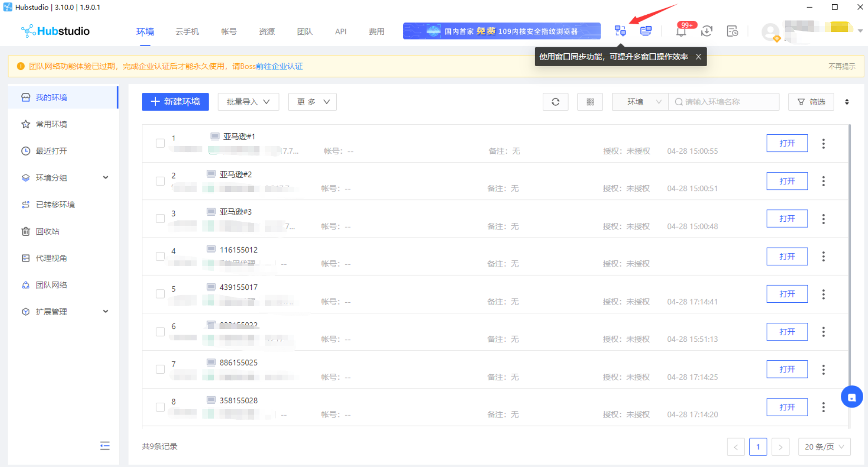Click the 请输入环境名称 search field
This screenshot has width=868, height=467.
(724, 102)
